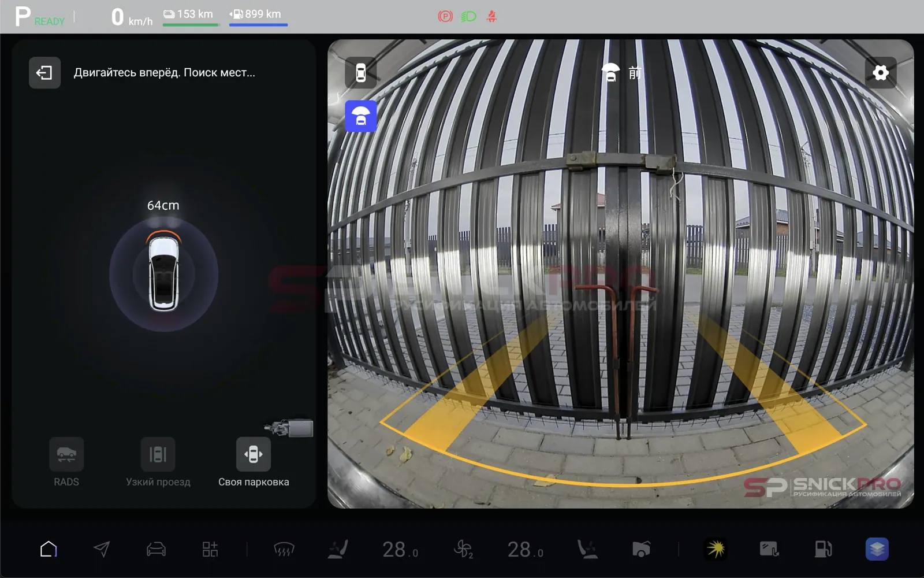Screen dimensions: 924x578
Task: Tap the RADS reverse assist icon
Action: click(66, 454)
